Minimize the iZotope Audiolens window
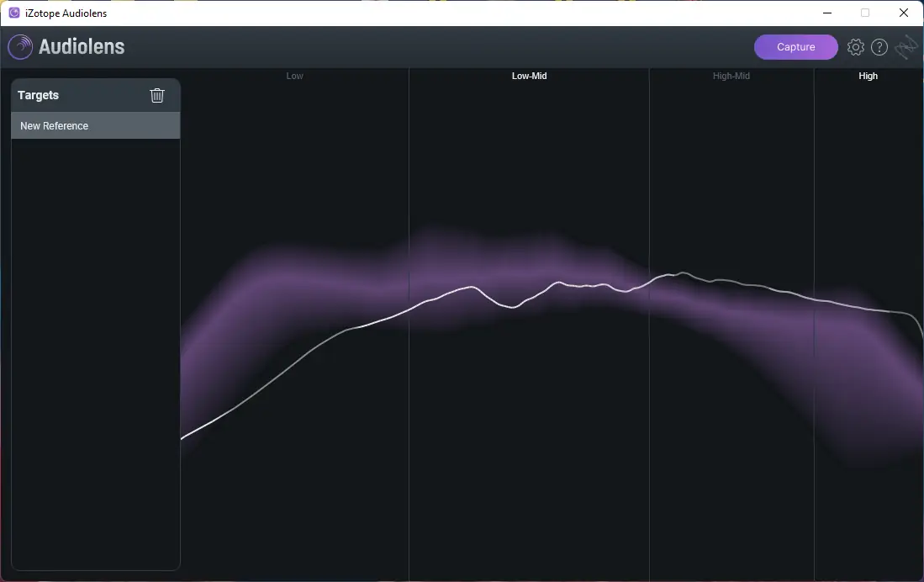The width and height of the screenshot is (924, 582). click(x=827, y=13)
